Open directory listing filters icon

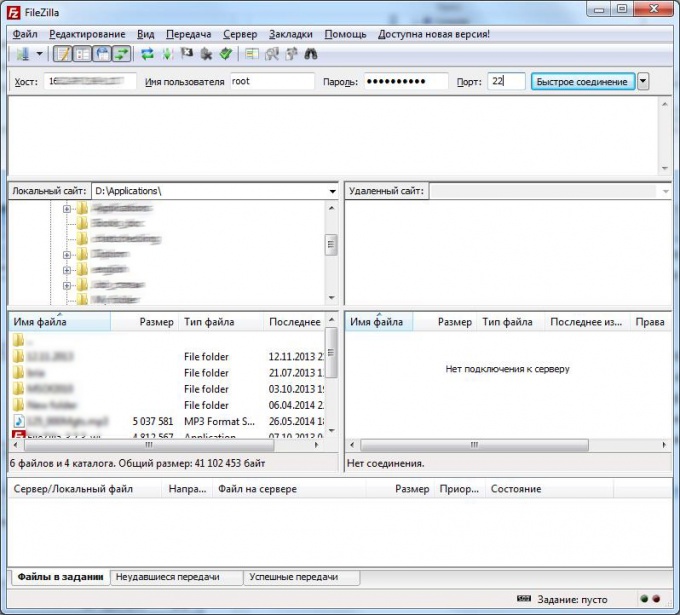(x=251, y=54)
